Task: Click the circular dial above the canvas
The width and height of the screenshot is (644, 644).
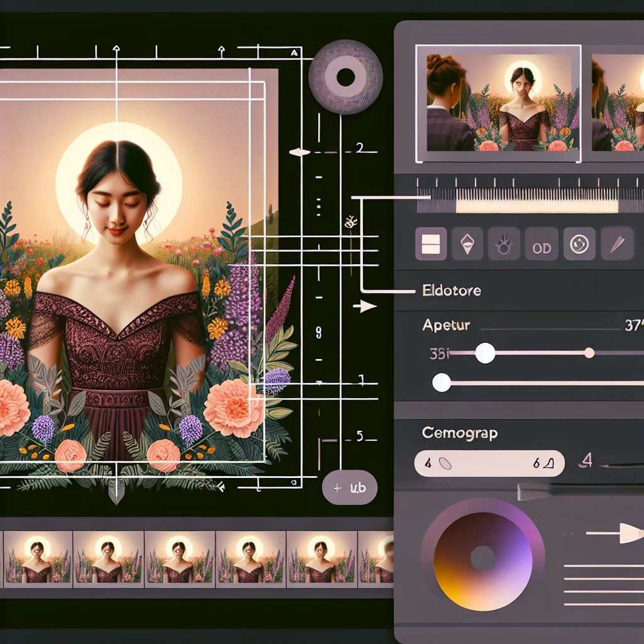Action: click(345, 77)
